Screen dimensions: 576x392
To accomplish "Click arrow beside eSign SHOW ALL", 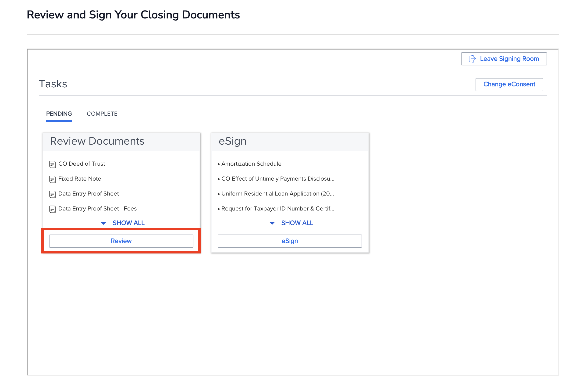I will pyautogui.click(x=272, y=223).
